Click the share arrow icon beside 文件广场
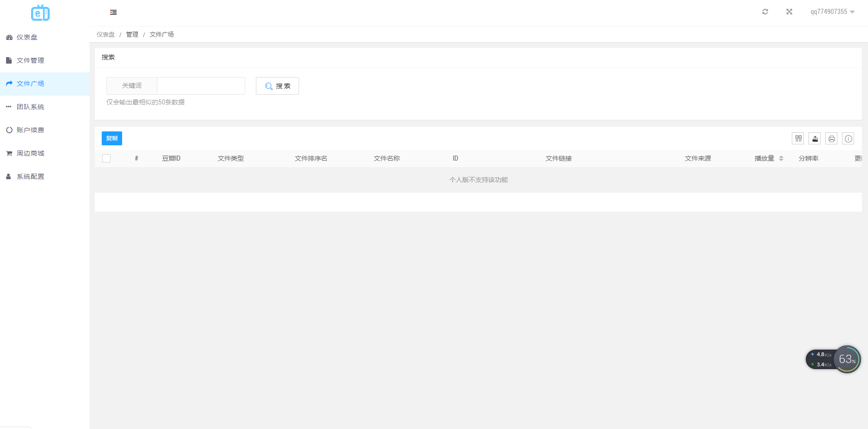Viewport: 868px width, 429px height. [9, 84]
